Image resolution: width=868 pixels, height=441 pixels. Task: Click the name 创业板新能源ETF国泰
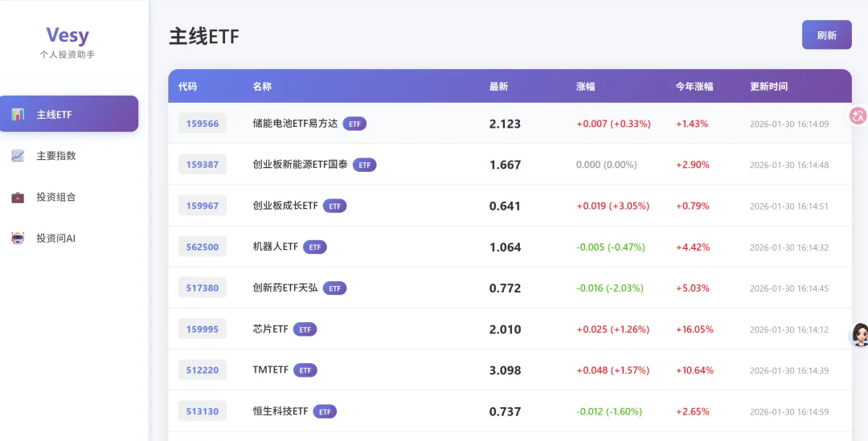pos(300,165)
